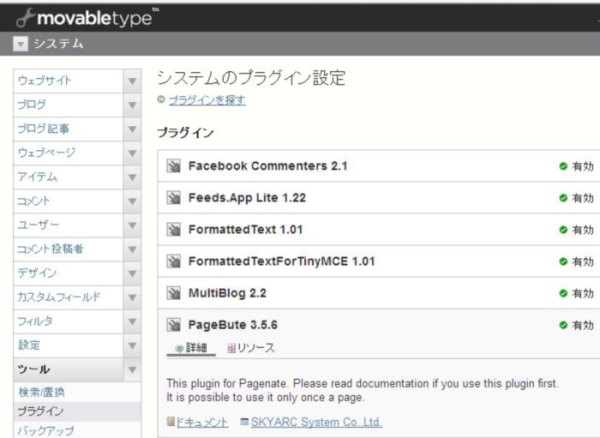Click the 詳細 tab icon
600x438 pixels.
179,348
